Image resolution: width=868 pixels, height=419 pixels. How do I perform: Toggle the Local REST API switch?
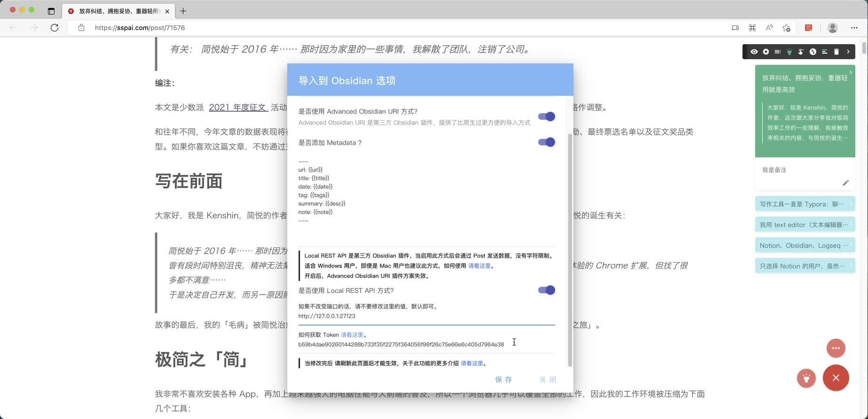pos(546,290)
